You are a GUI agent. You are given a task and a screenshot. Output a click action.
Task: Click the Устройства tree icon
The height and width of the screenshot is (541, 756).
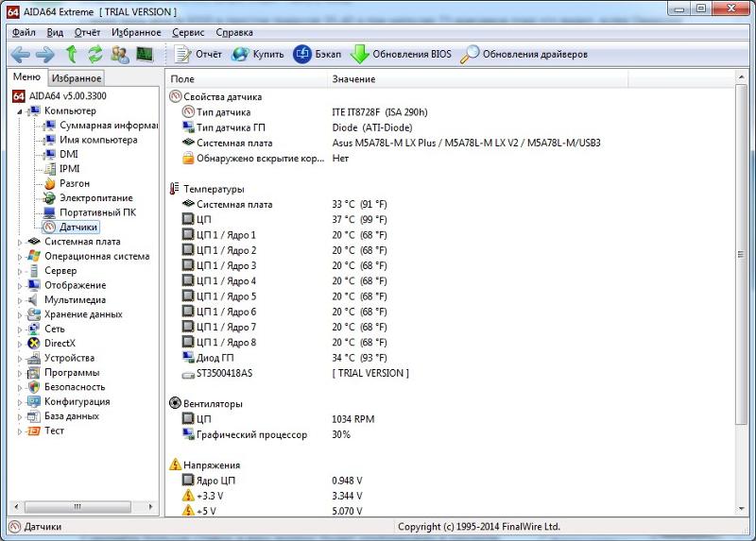tap(34, 358)
